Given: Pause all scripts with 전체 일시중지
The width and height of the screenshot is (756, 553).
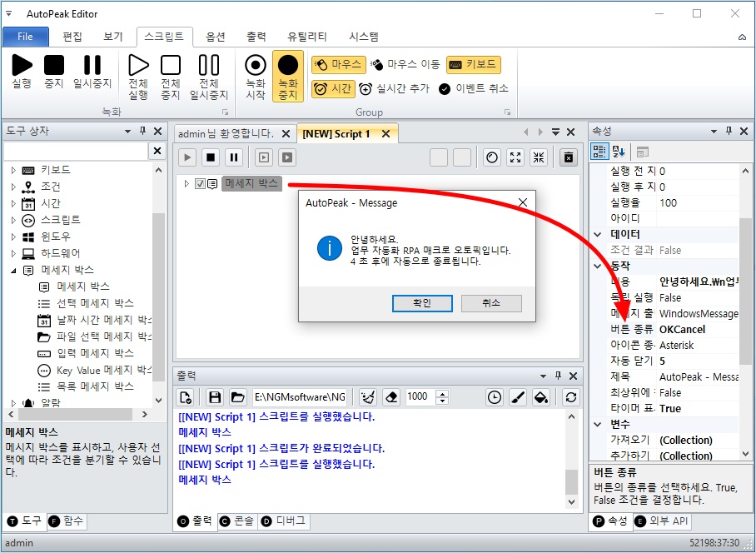Looking at the screenshot, I should coord(209,77).
